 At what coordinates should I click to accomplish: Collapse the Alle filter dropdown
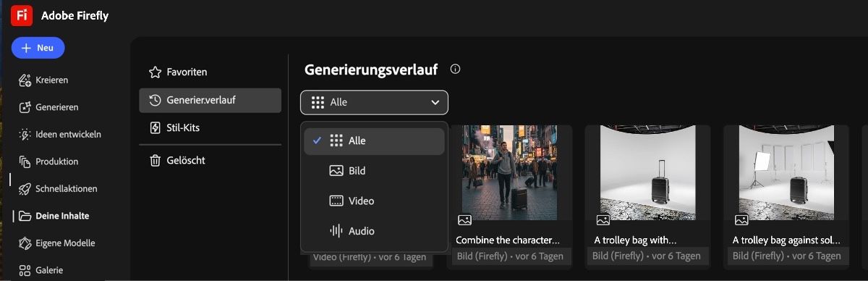tap(374, 102)
